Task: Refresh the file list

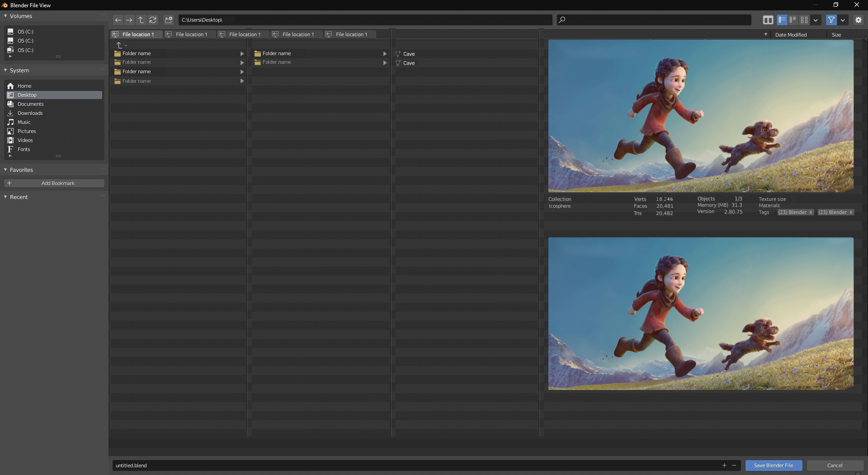Action: pyautogui.click(x=153, y=20)
